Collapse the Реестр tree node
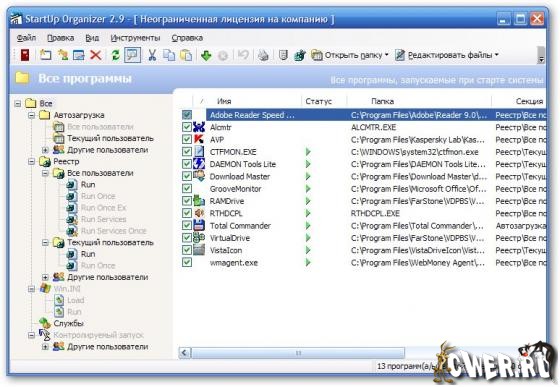 point(31,161)
